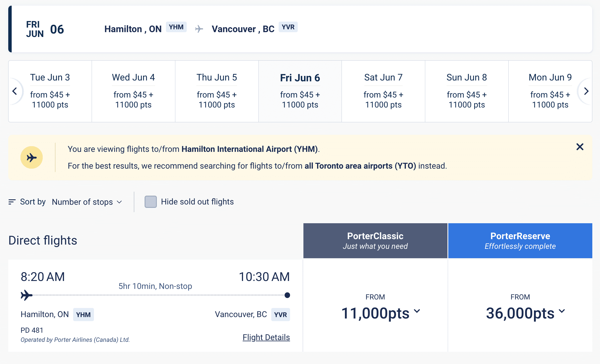This screenshot has height=364, width=600.
Task: Click the YVR airport code badge in header
Action: coord(288,27)
